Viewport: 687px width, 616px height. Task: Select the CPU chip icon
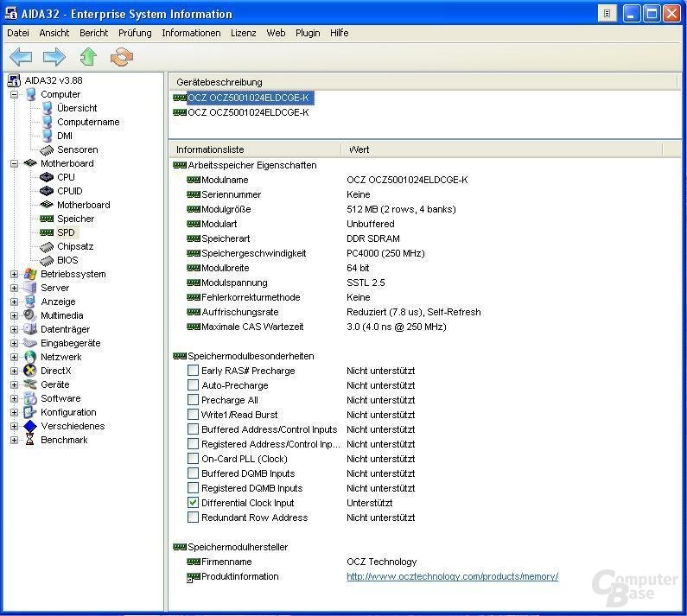pyautogui.click(x=47, y=177)
